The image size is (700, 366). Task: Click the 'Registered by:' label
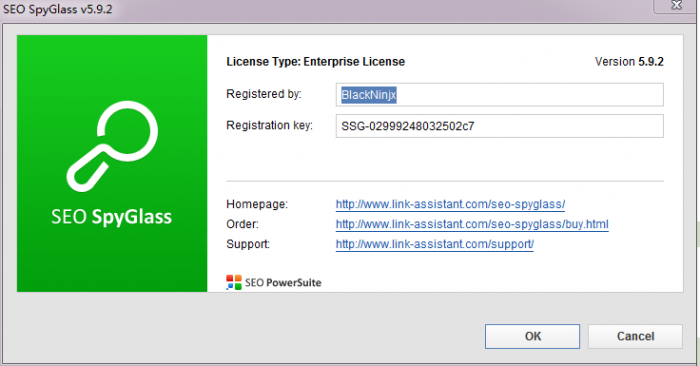(x=264, y=94)
